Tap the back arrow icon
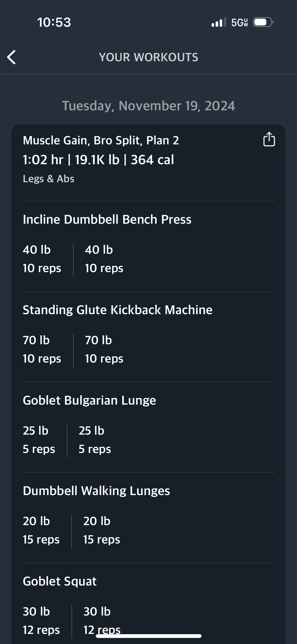This screenshot has height=644, width=297. 12,57
